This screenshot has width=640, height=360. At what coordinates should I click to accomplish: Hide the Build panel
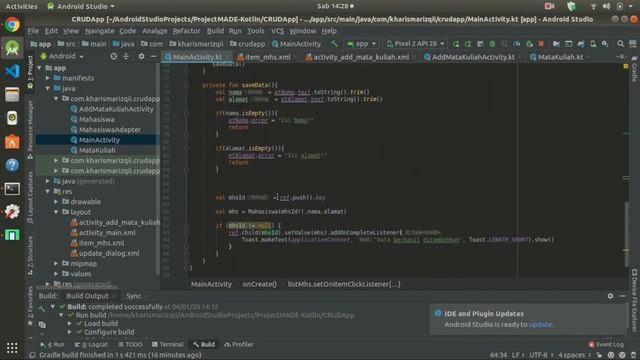point(623,296)
